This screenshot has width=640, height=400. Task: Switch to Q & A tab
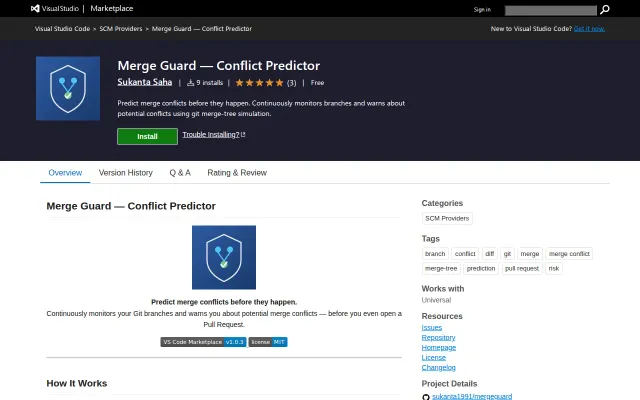180,173
